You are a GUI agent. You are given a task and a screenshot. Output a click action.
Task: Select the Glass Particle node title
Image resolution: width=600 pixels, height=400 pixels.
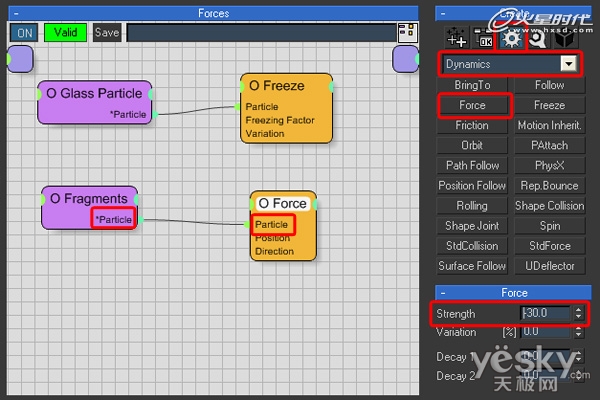(x=94, y=93)
